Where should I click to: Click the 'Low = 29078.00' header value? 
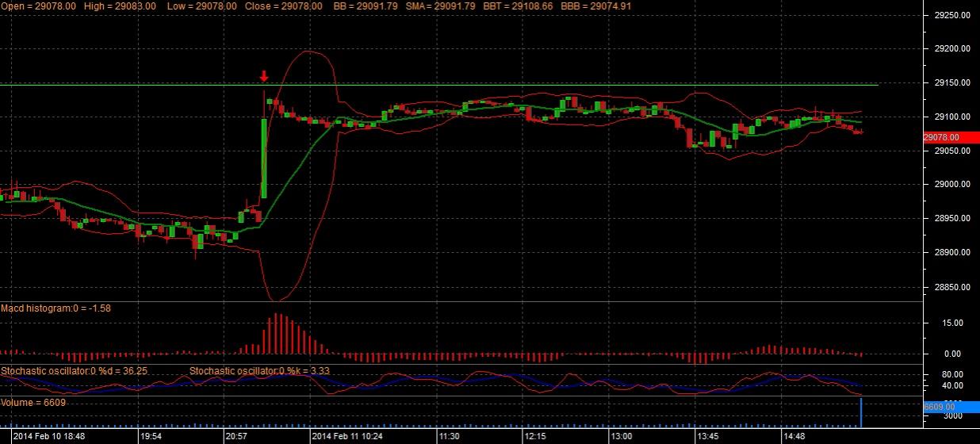(201, 6)
